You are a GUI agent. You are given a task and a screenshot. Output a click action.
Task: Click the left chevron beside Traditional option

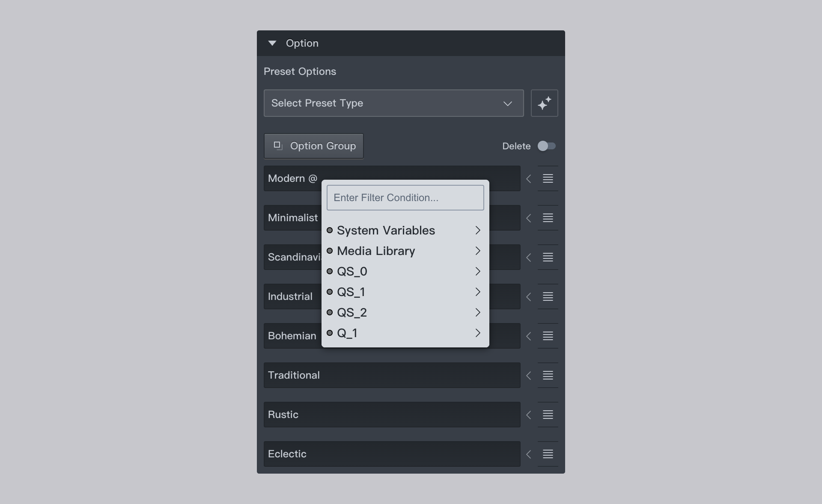pyautogui.click(x=529, y=376)
